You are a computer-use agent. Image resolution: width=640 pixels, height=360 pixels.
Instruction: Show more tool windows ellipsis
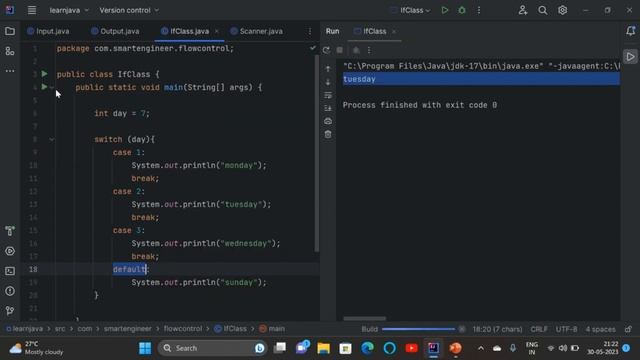10,71
